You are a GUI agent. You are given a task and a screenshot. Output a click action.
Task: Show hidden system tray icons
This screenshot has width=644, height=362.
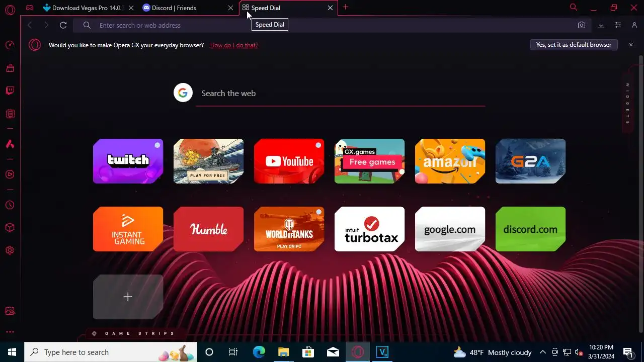[x=542, y=352]
